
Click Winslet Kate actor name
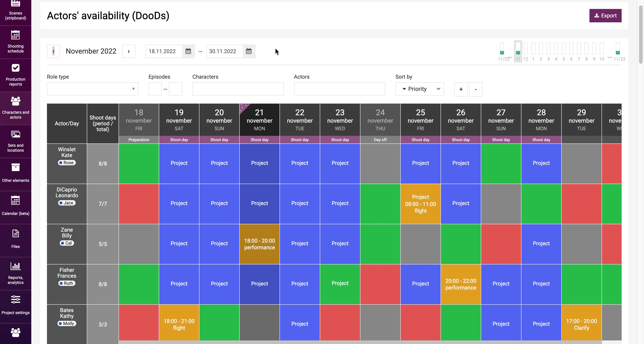point(67,152)
